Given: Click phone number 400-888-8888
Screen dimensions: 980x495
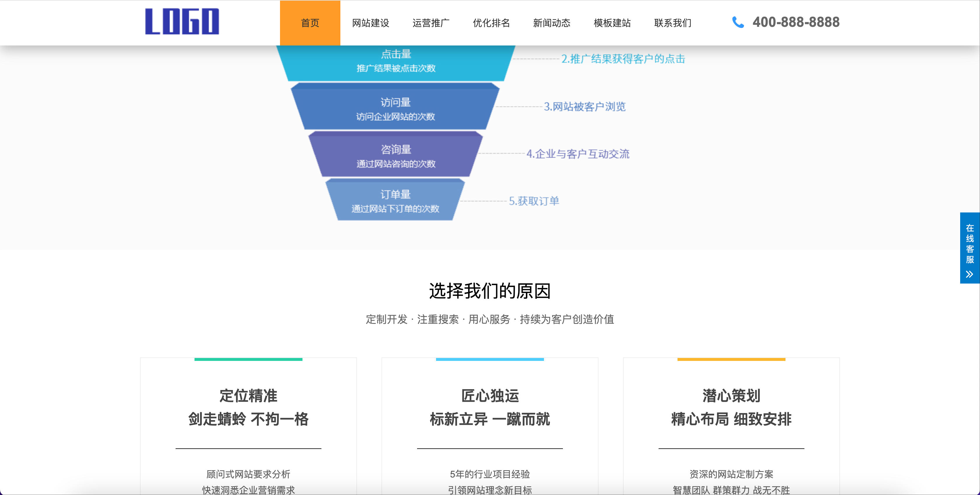Looking at the screenshot, I should tap(796, 22).
